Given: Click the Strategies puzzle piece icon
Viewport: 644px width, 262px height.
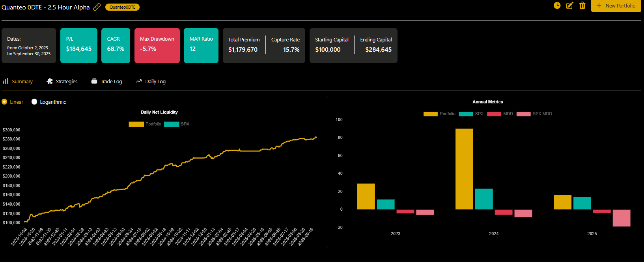Looking at the screenshot, I should click(x=50, y=81).
